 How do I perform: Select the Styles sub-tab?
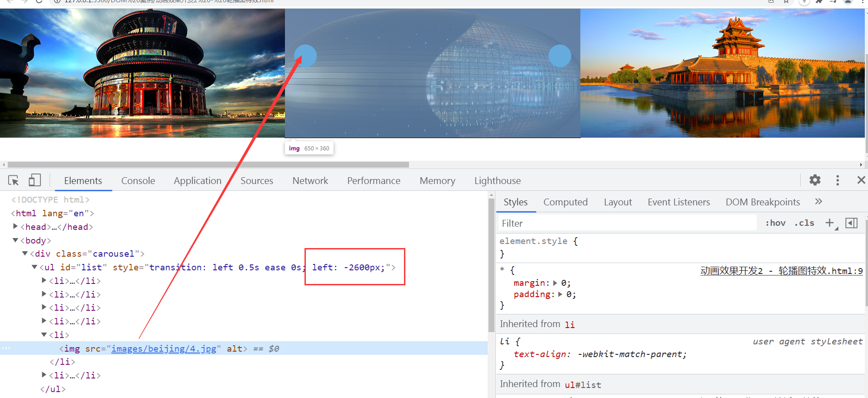516,202
